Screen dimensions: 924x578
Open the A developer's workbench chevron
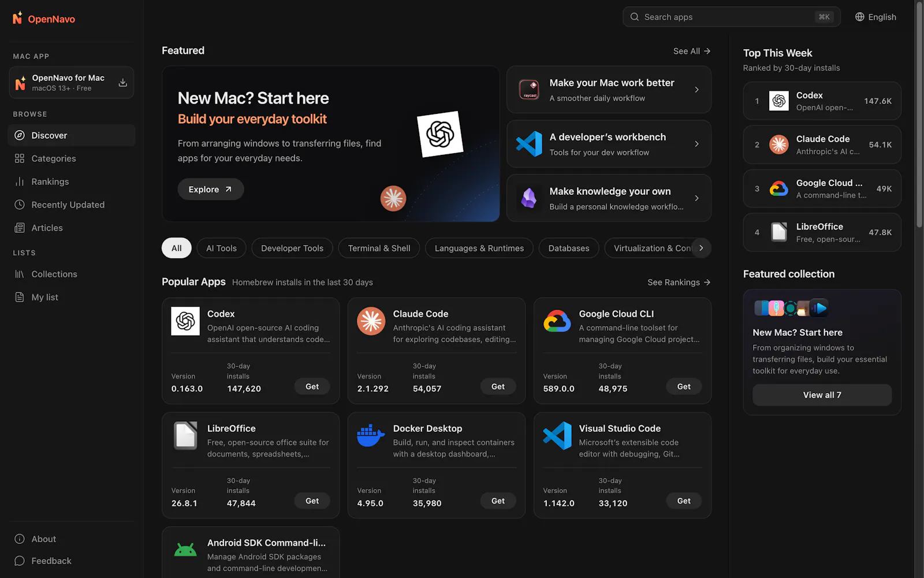click(696, 144)
